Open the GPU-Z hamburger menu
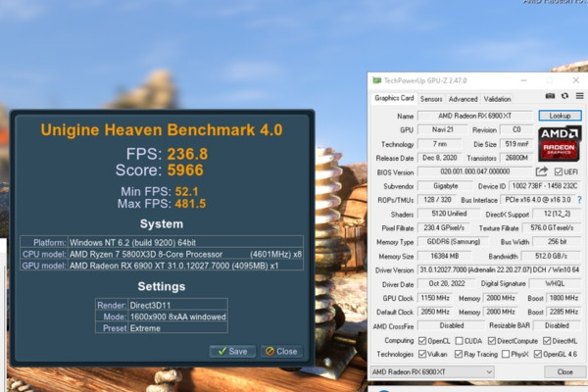Image resolution: width=588 pixels, height=392 pixels. coord(580,96)
